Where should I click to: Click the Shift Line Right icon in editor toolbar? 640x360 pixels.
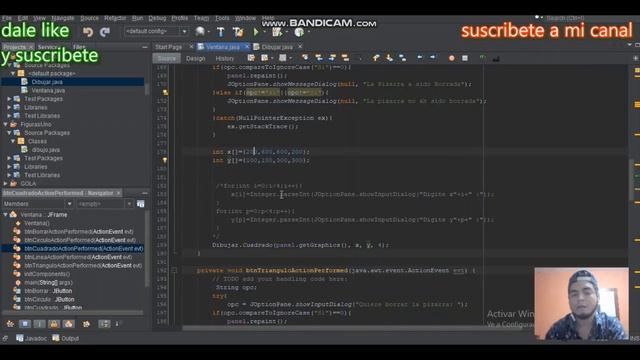[433, 58]
